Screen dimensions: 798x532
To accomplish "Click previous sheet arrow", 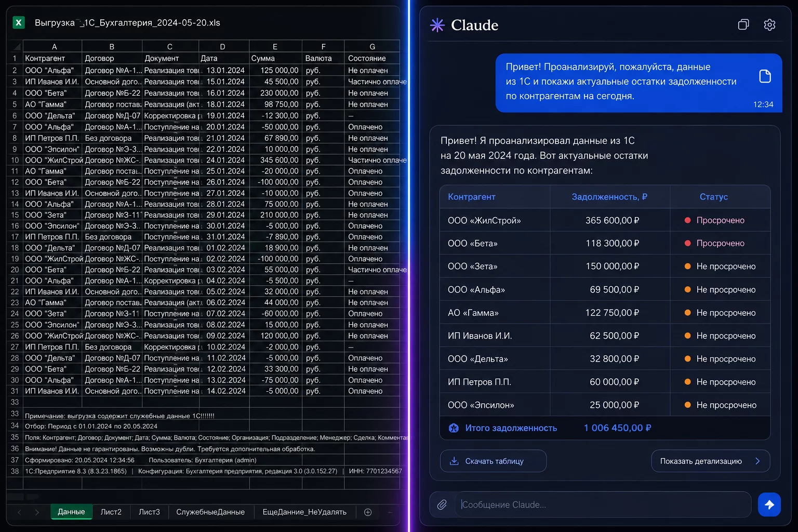I will (x=19, y=512).
